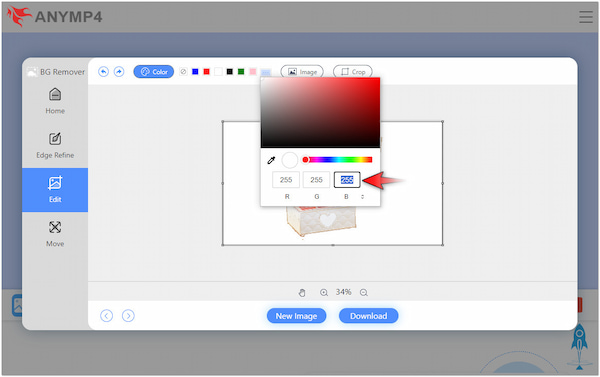Viewport: 600px width, 377px height.
Task: Click the zoom out magnifier
Action: (364, 293)
